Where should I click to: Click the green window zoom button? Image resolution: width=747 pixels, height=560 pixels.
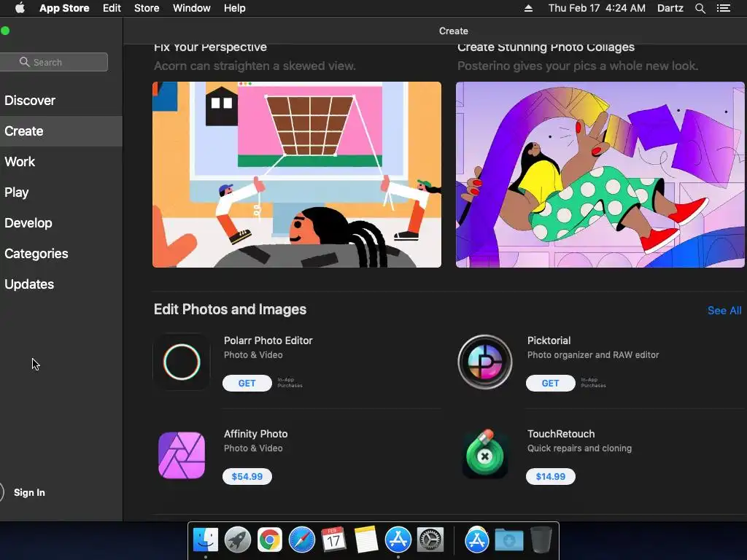[x=5, y=31]
